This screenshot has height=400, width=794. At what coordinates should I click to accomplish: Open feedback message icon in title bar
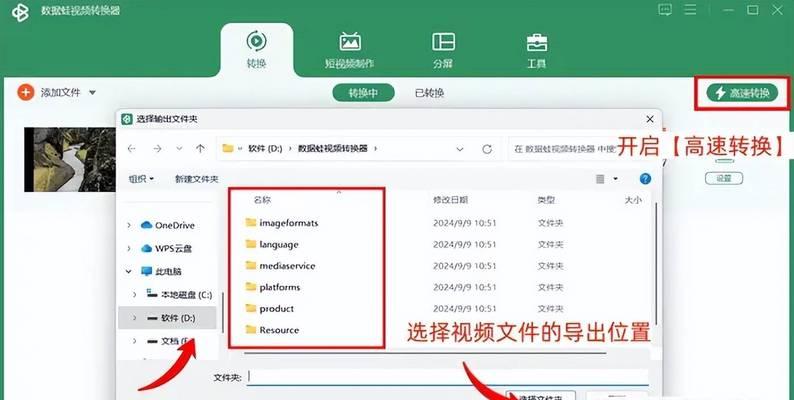pyautogui.click(x=665, y=10)
